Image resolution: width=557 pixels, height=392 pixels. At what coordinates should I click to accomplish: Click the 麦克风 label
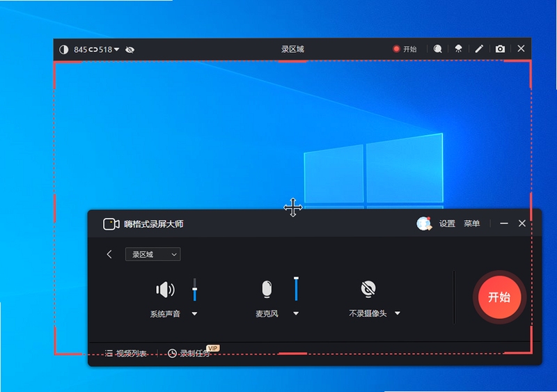(267, 314)
